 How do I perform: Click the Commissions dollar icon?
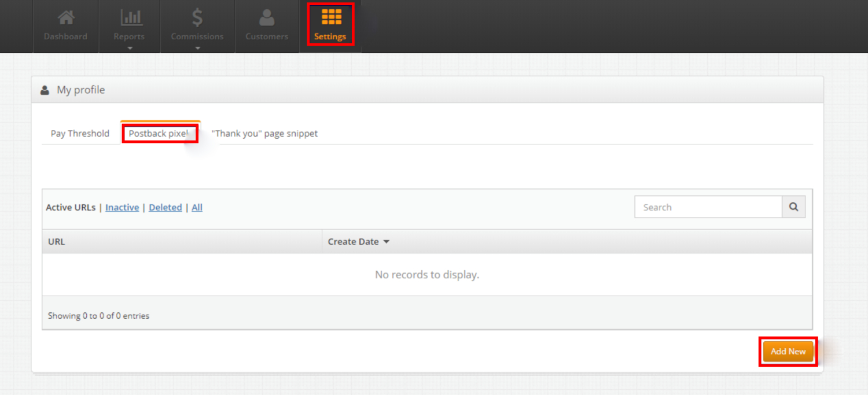197,18
